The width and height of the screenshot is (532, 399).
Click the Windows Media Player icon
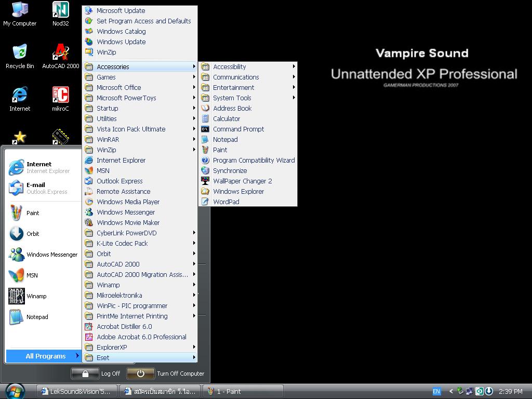89,202
